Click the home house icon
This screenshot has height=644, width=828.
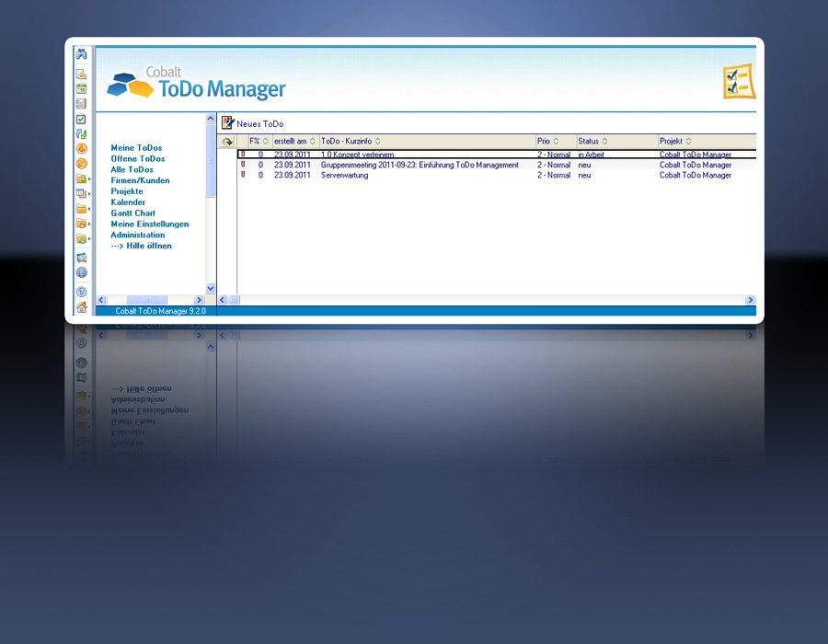point(81,306)
